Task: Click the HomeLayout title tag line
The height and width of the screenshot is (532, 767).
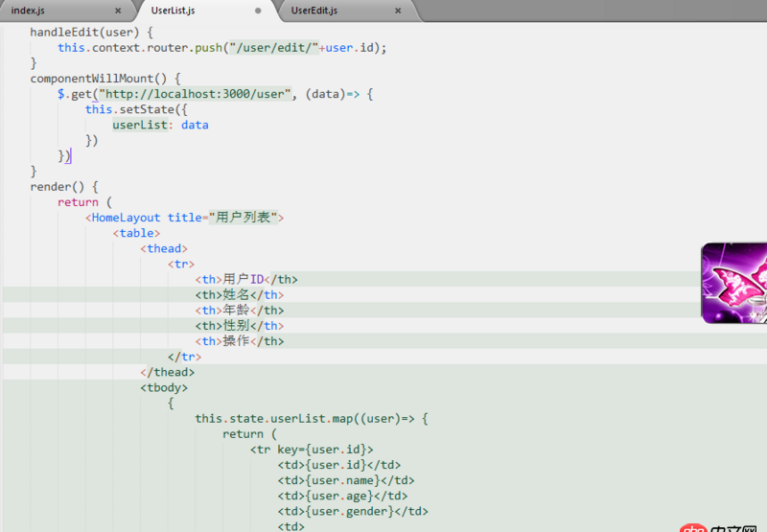Action: click(184, 218)
